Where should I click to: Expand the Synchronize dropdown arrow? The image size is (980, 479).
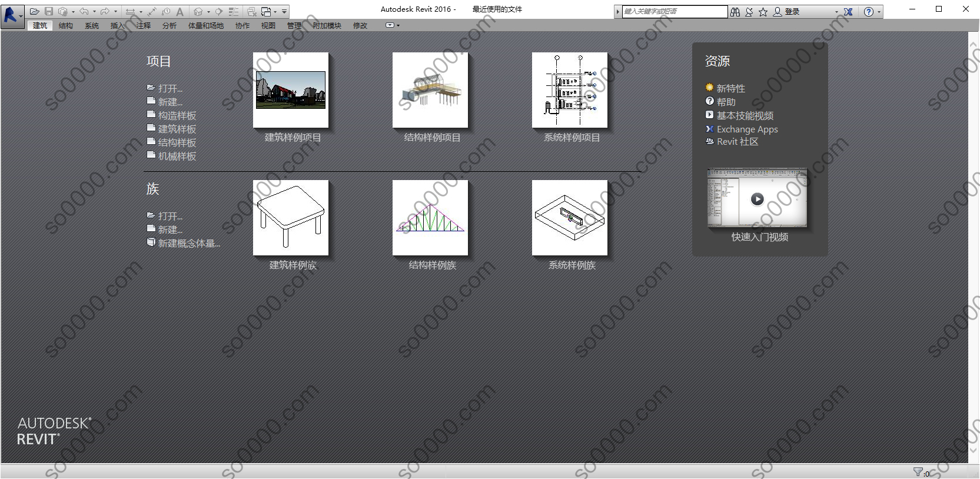[x=73, y=12]
